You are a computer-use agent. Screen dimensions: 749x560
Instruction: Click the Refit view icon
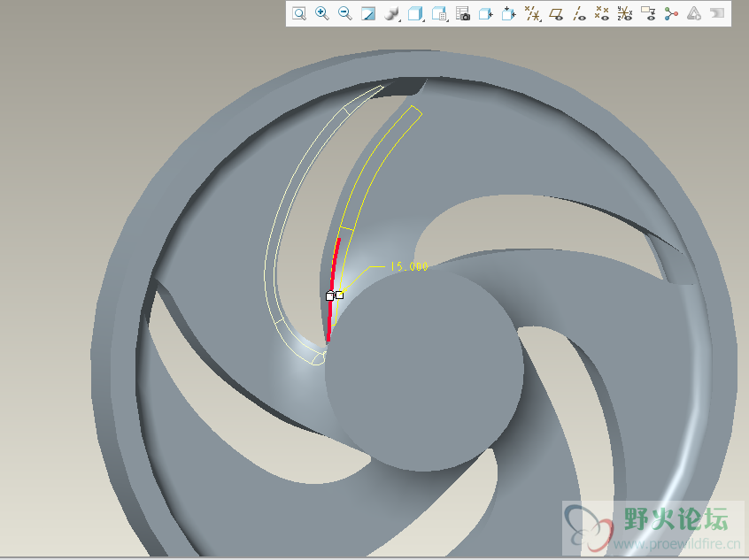click(299, 13)
